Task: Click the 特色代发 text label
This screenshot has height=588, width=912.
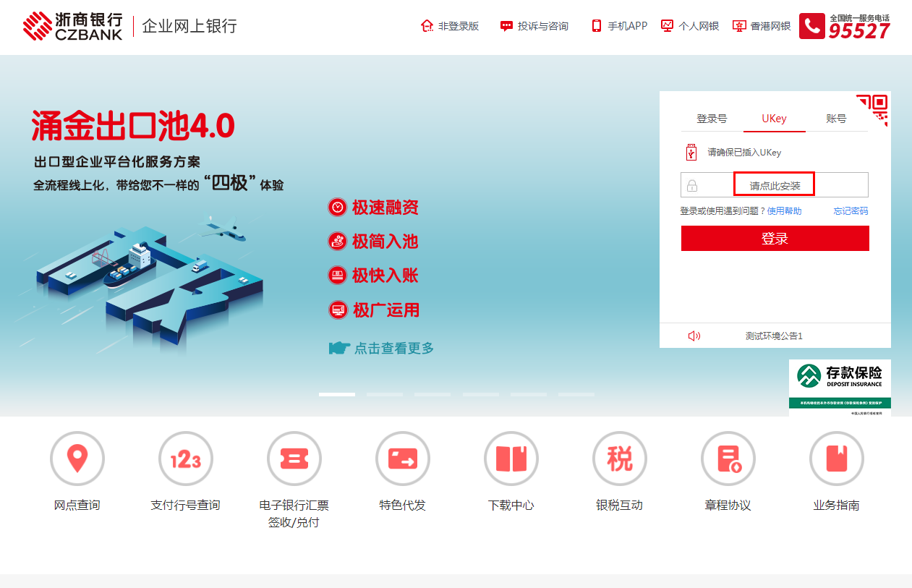Action: tap(403, 505)
